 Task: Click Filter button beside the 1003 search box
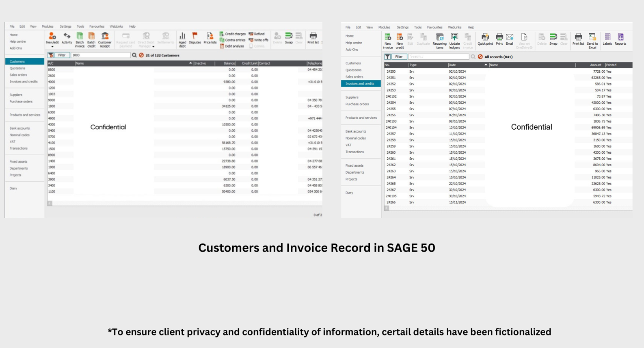pos(62,55)
